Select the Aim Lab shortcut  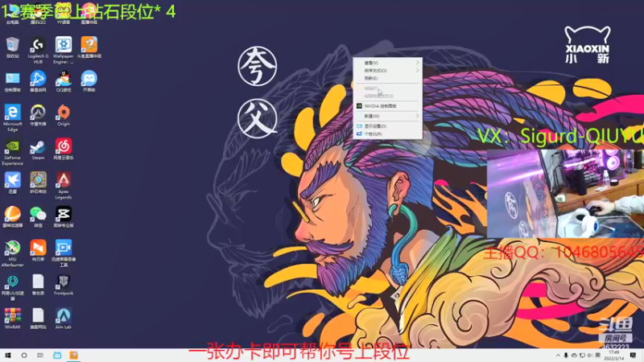[64, 319]
